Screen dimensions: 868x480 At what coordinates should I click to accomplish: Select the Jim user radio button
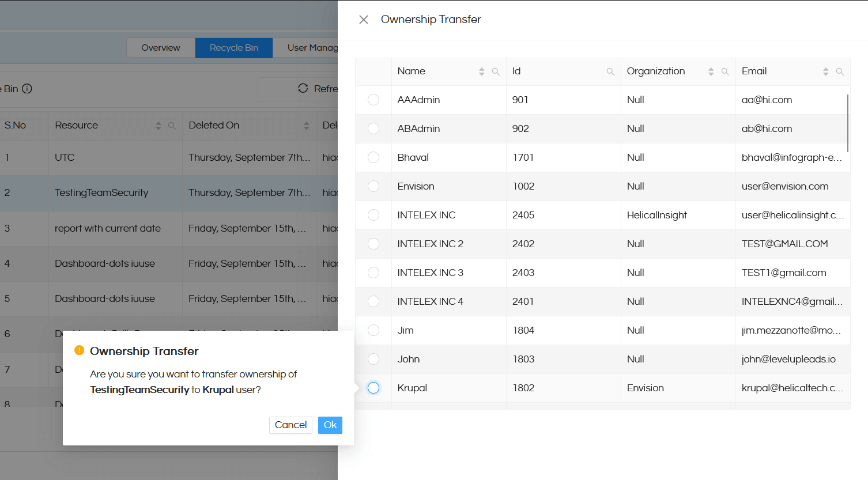(x=373, y=330)
